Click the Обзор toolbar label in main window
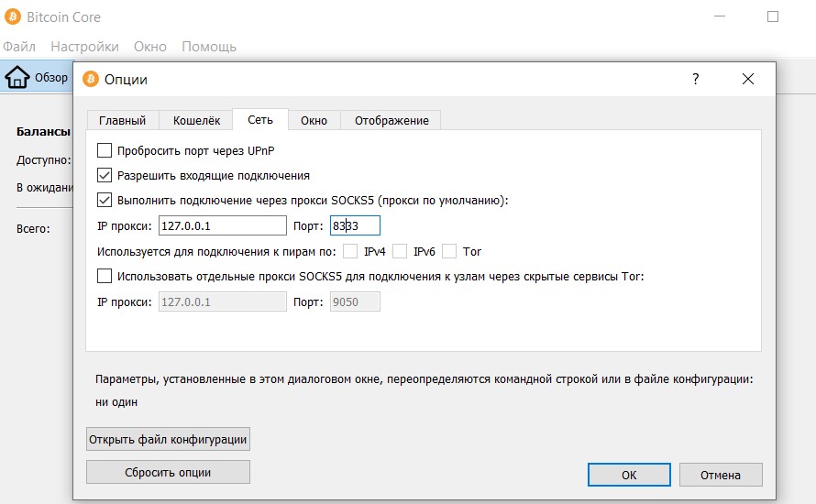 point(51,78)
